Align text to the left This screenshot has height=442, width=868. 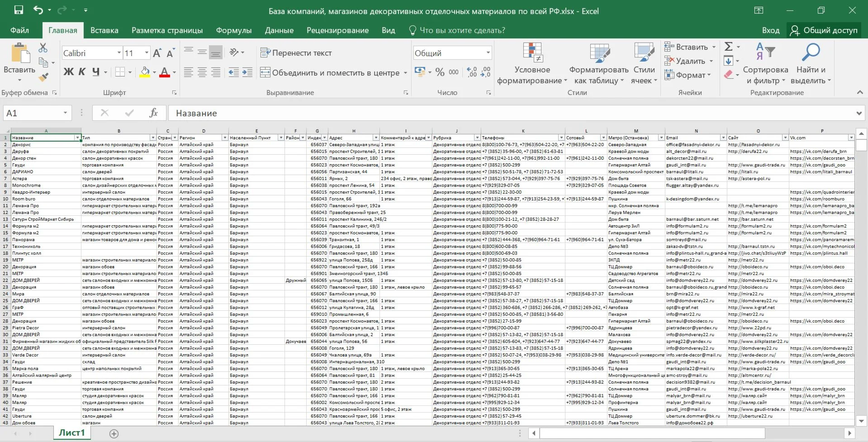189,72
